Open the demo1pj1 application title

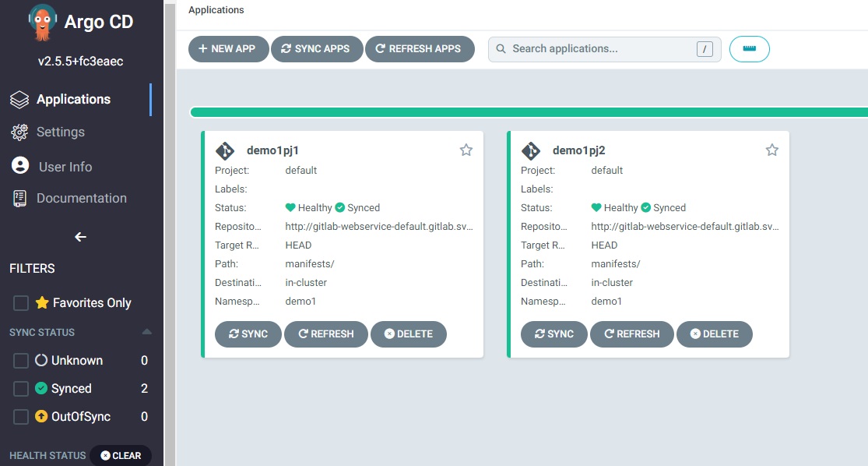click(272, 150)
